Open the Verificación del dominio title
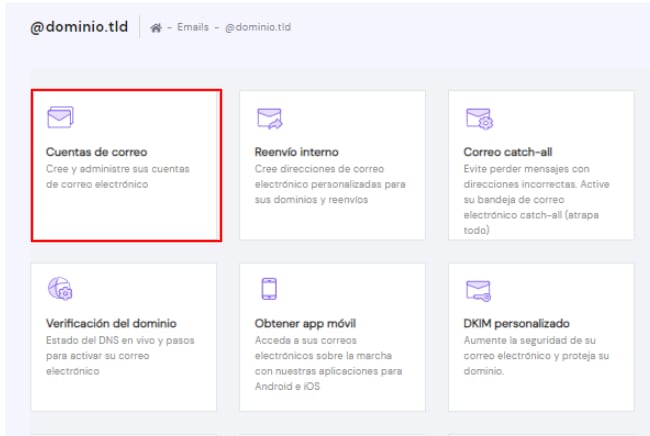The width and height of the screenshot is (650, 436). point(112,324)
